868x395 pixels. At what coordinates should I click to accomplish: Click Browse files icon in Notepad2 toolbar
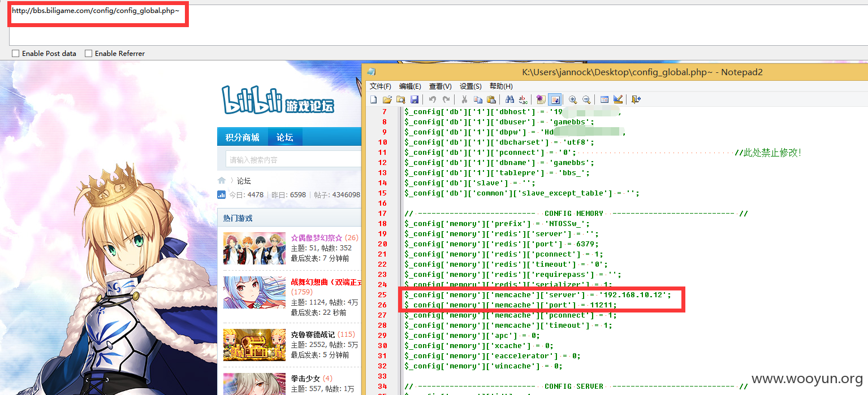401,99
